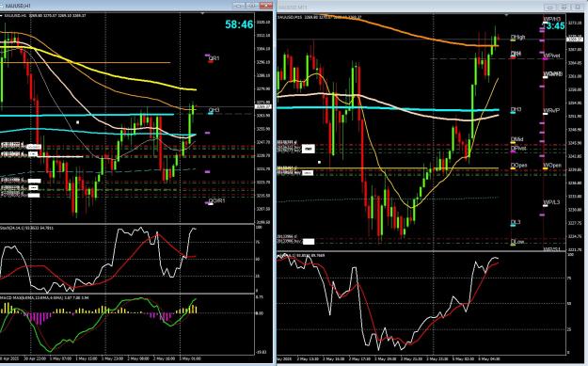
Task: Click the DMid label on M15 chart
Action: (516, 139)
